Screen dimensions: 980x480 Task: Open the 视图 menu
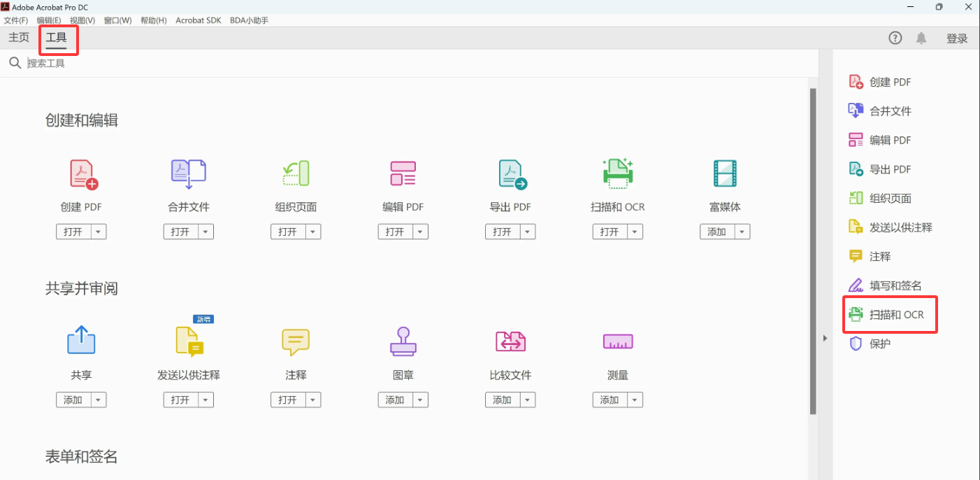click(x=82, y=20)
